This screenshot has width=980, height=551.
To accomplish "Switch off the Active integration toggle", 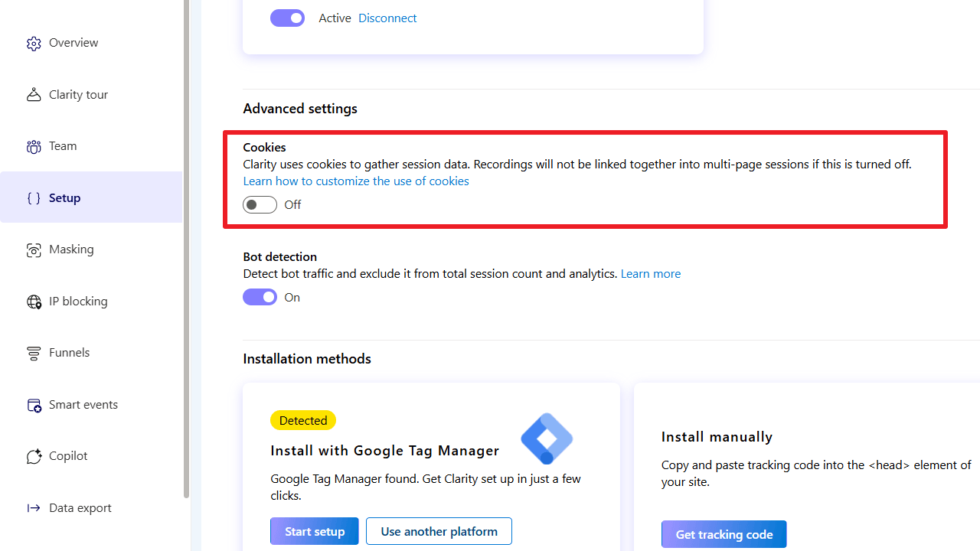I will tap(287, 18).
